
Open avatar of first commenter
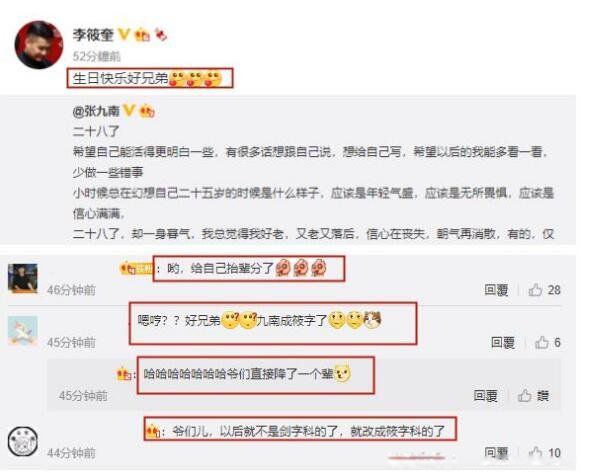click(23, 279)
